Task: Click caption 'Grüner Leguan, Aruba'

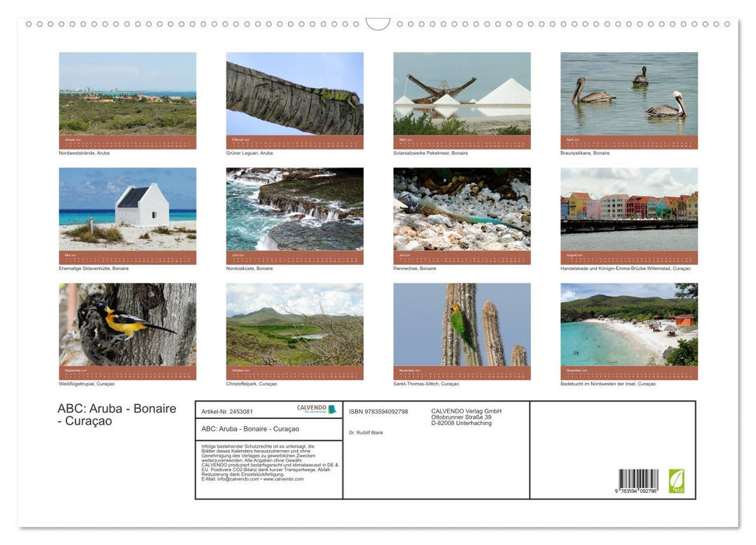Action: [x=249, y=153]
